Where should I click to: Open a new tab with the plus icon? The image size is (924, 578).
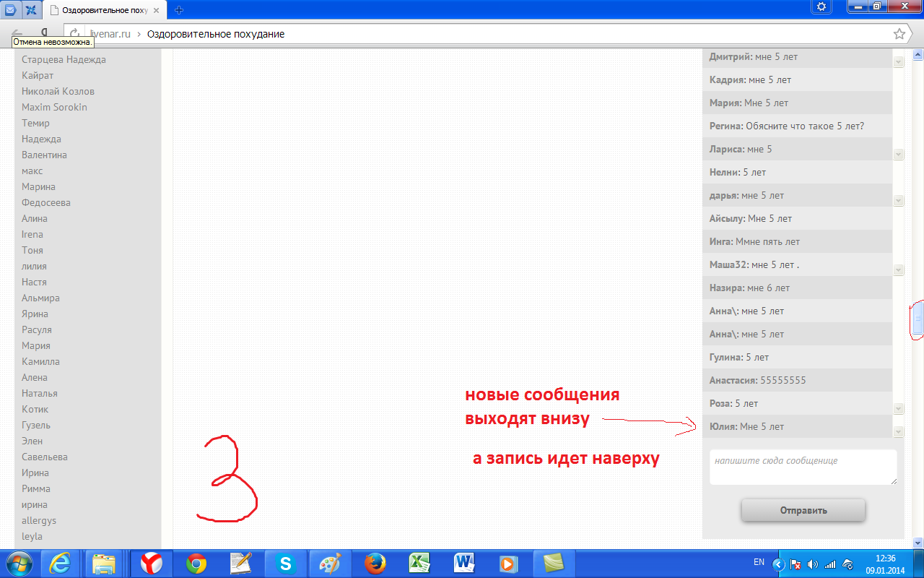[x=179, y=10]
